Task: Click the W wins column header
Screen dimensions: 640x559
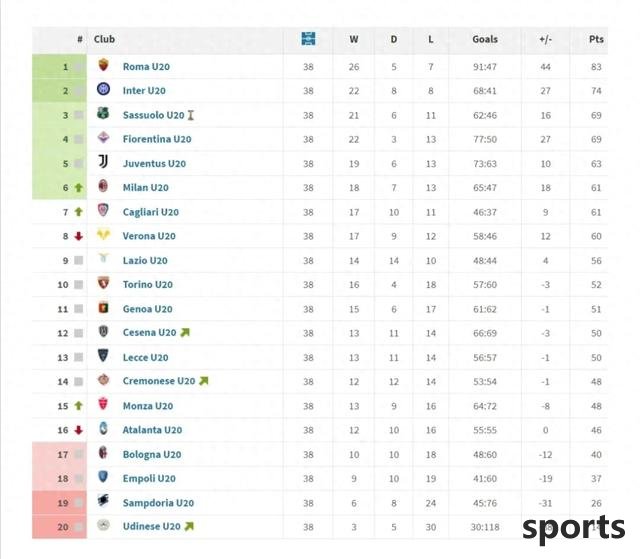Action: tap(354, 39)
